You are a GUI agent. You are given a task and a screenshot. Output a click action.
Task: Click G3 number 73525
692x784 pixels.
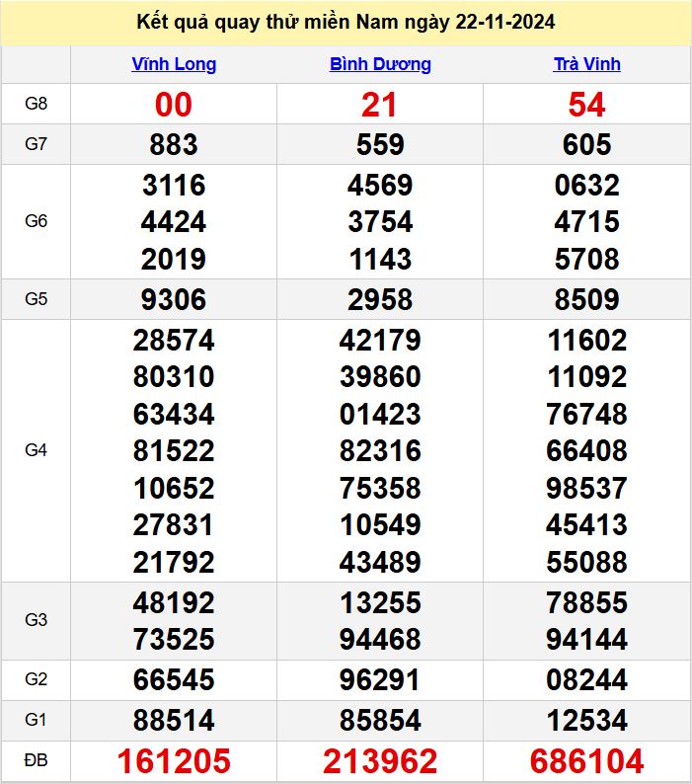174,639
